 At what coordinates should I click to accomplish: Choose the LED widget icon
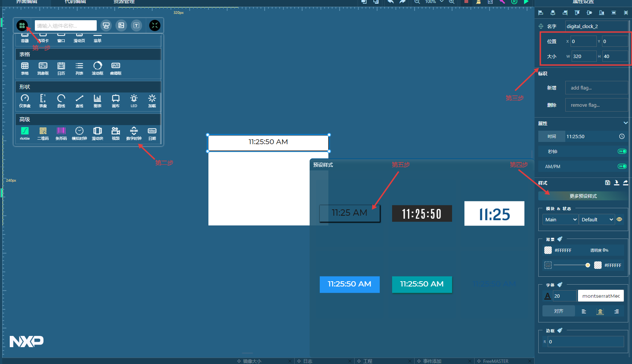(134, 100)
